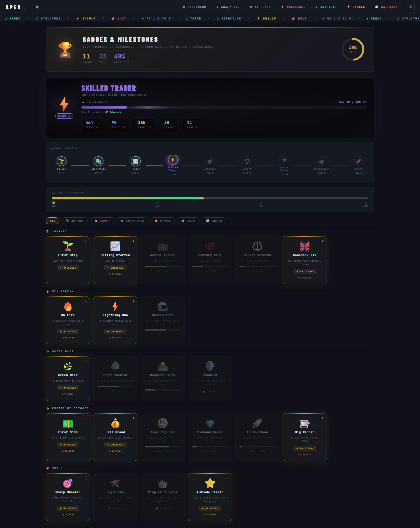Select the Master Trader level icon

tap(284, 160)
